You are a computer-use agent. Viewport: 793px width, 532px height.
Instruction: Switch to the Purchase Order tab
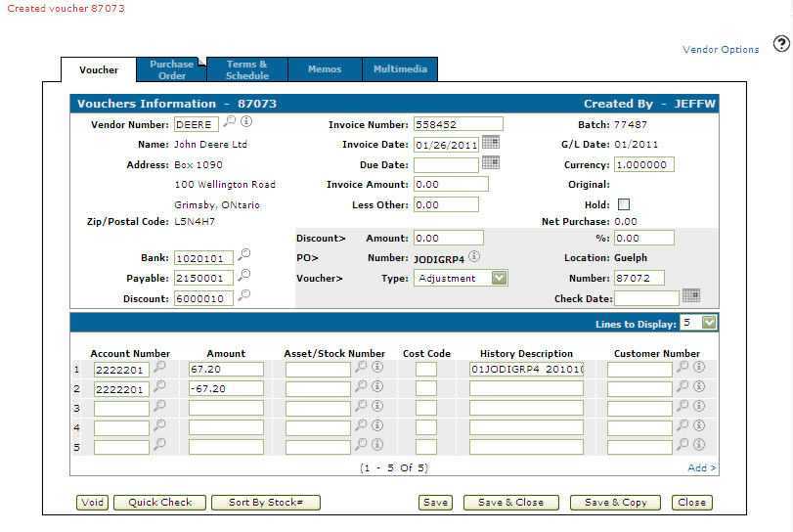(x=171, y=69)
